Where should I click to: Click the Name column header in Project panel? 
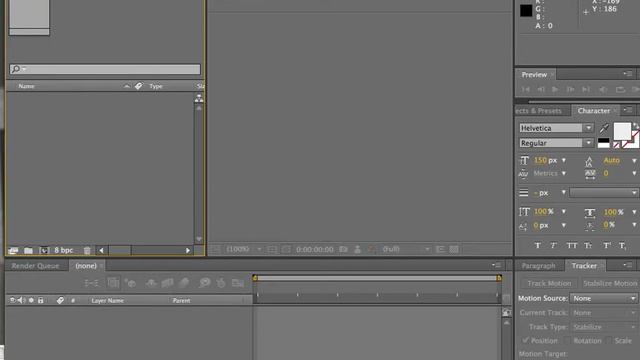click(27, 86)
